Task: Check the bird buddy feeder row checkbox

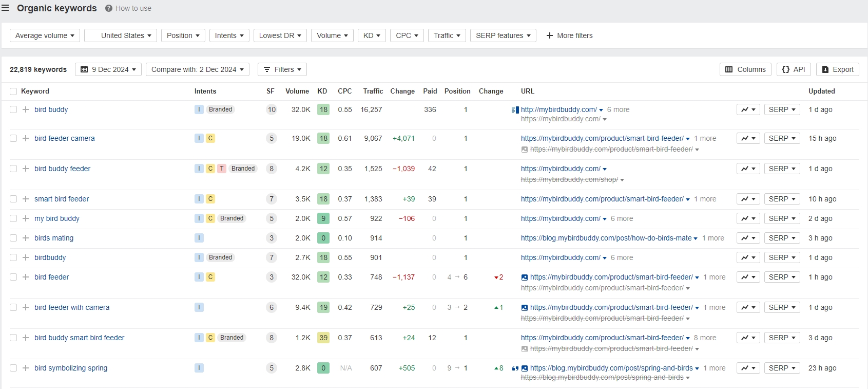Action: (x=13, y=169)
